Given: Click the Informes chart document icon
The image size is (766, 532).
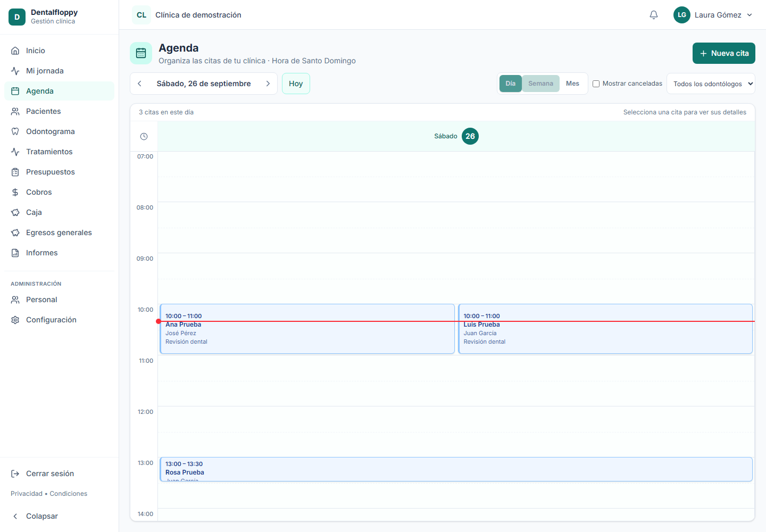Looking at the screenshot, I should point(15,253).
